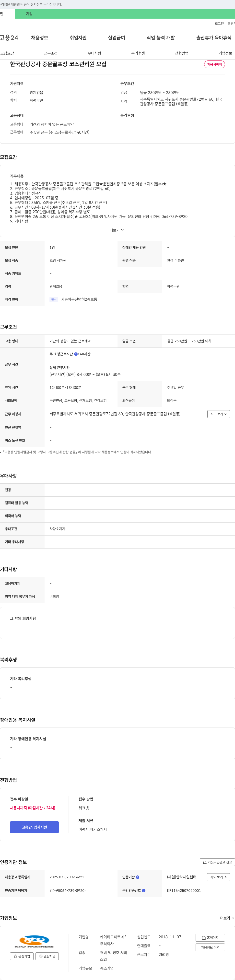The image size is (235, 980).
Task: Select 국민연금, 고용보험, 산재보험, 건강보험 text
Action: (78, 401)
